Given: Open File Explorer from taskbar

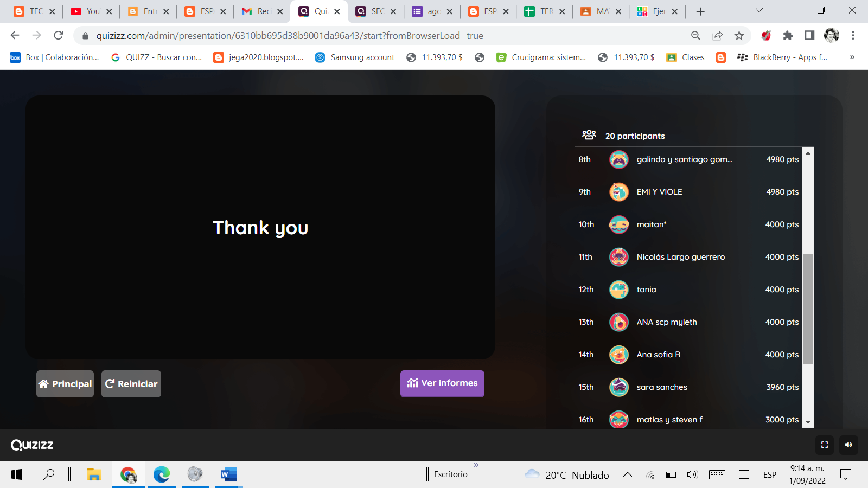Looking at the screenshot, I should 94,474.
